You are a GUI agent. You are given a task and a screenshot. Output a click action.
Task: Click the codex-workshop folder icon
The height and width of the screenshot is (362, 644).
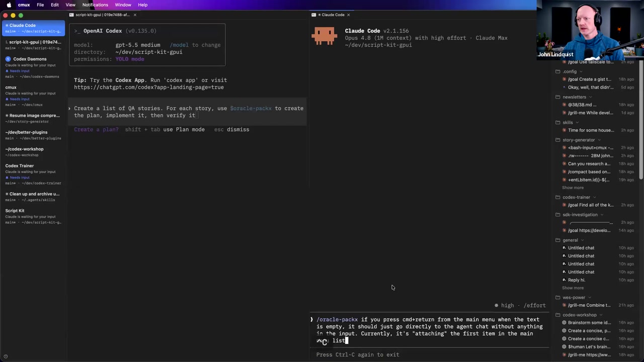[557, 315]
